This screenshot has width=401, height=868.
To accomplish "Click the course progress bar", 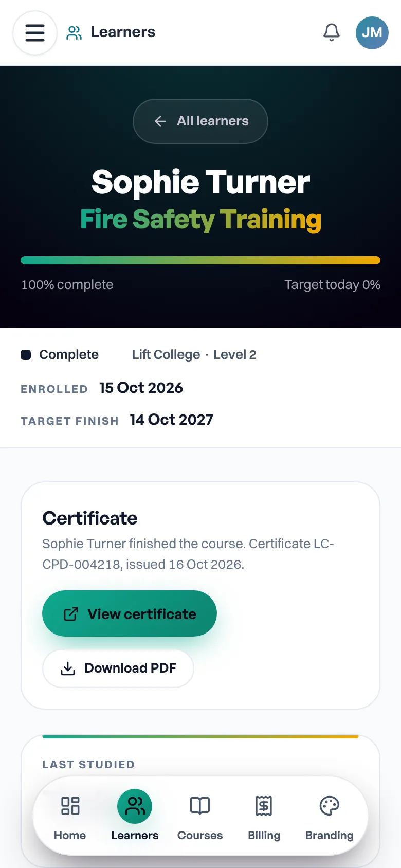I will [x=200, y=260].
